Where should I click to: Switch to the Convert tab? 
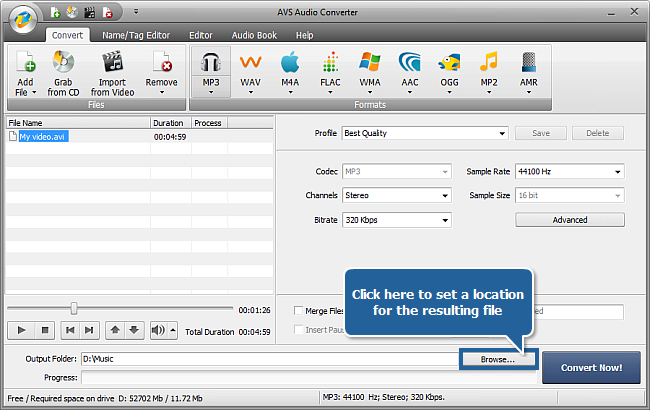click(x=67, y=35)
